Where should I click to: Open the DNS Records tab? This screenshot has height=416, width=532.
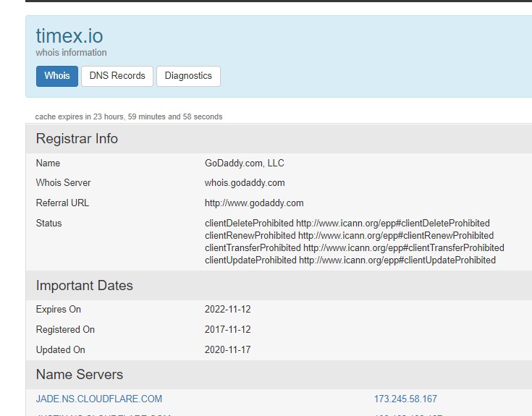tap(117, 76)
